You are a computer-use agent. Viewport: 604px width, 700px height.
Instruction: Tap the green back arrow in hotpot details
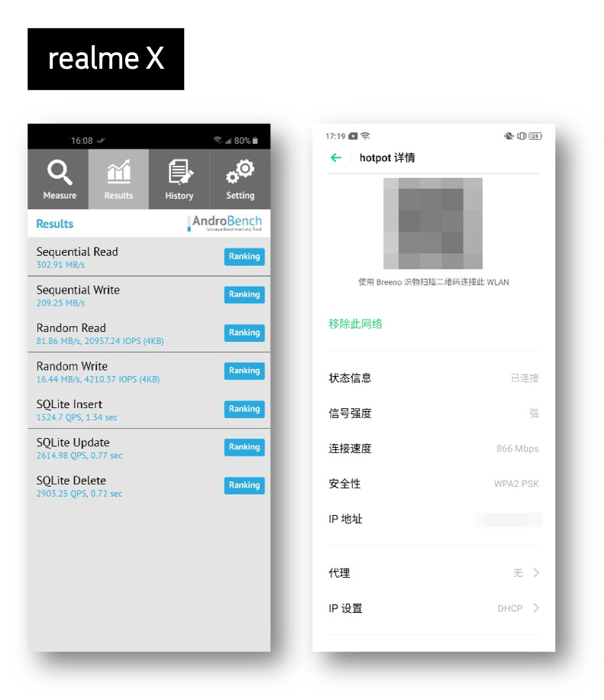pos(336,157)
